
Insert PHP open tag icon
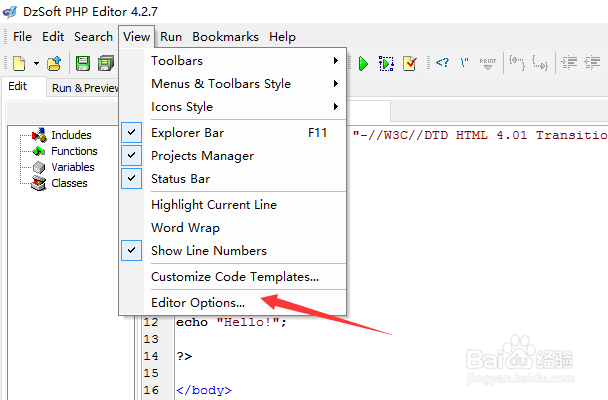tap(442, 62)
